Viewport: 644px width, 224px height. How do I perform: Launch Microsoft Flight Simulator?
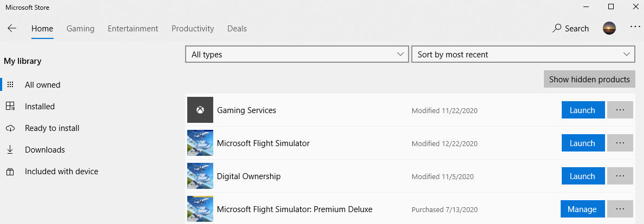point(582,143)
